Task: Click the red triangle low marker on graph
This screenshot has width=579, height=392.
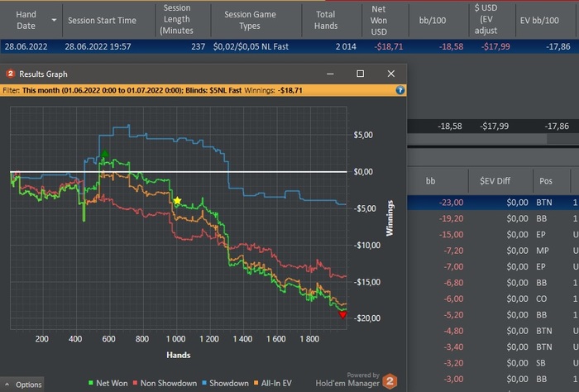Action: [x=342, y=314]
